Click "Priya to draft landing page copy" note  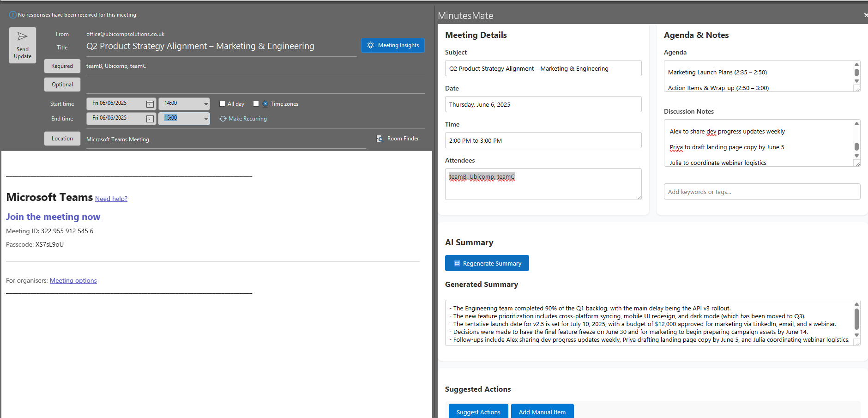(727, 147)
